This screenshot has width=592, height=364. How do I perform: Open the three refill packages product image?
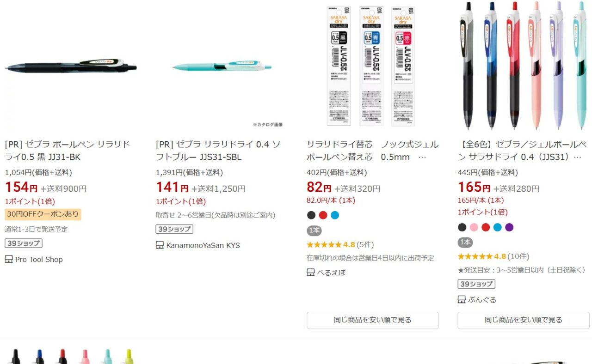pos(372,66)
